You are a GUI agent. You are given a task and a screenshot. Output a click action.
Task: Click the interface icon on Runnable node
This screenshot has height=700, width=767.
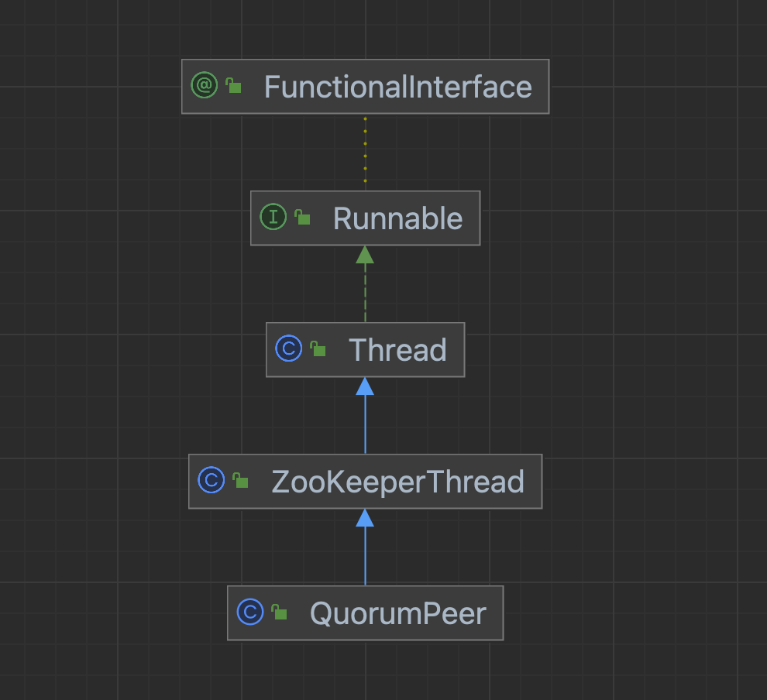click(x=273, y=218)
